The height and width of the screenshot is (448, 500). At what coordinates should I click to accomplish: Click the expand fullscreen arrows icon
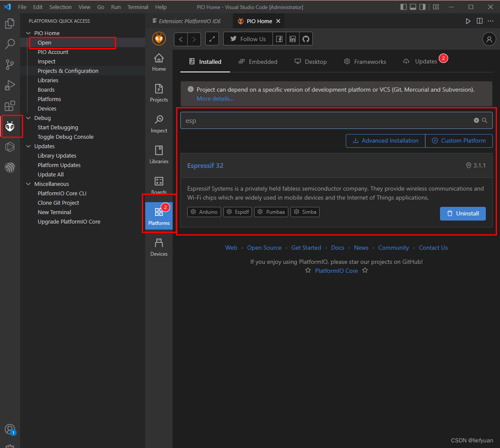click(x=212, y=39)
